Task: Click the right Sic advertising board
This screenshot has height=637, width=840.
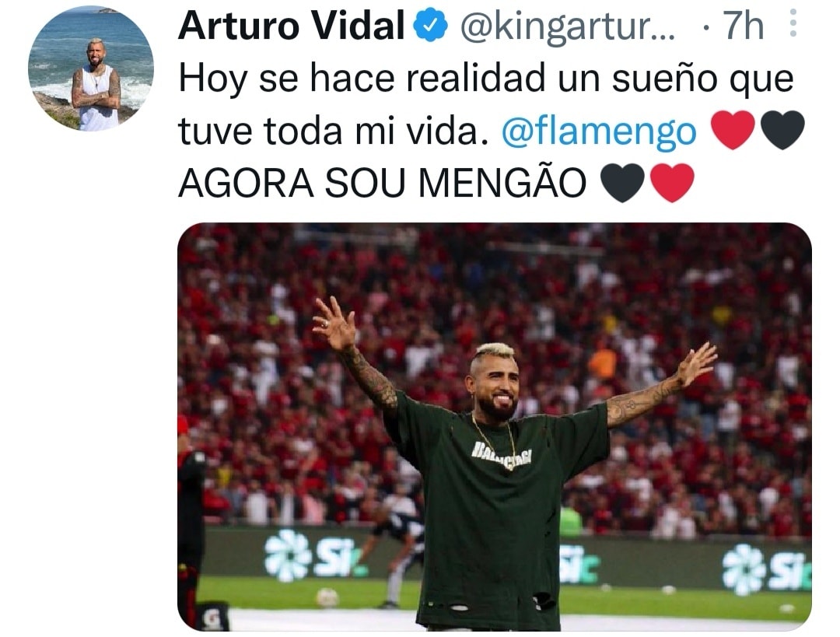Action: click(765, 569)
